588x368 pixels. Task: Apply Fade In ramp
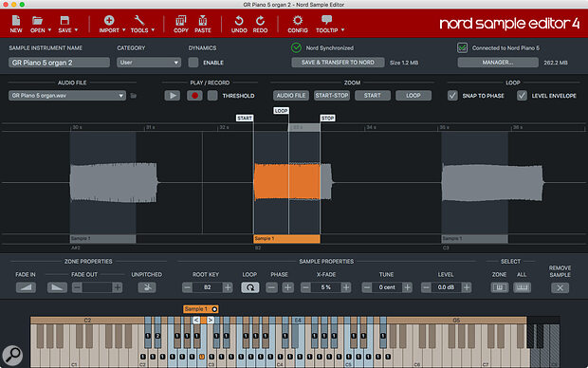[x=26, y=287]
